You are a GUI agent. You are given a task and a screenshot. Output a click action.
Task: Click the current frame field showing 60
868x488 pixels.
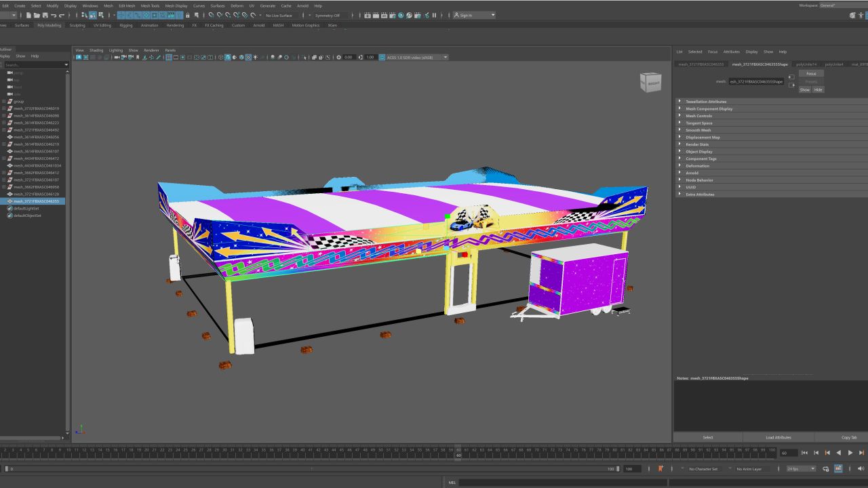pyautogui.click(x=788, y=453)
